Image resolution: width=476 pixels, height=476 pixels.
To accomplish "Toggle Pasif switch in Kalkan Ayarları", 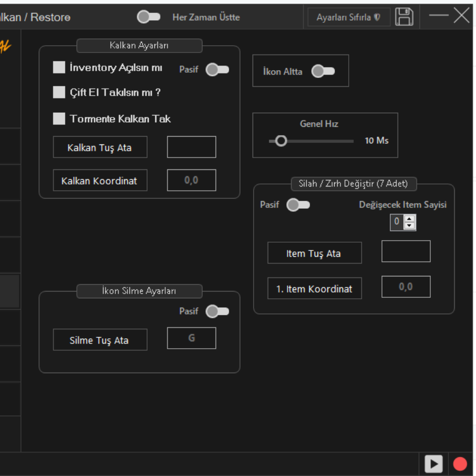I will click(217, 70).
